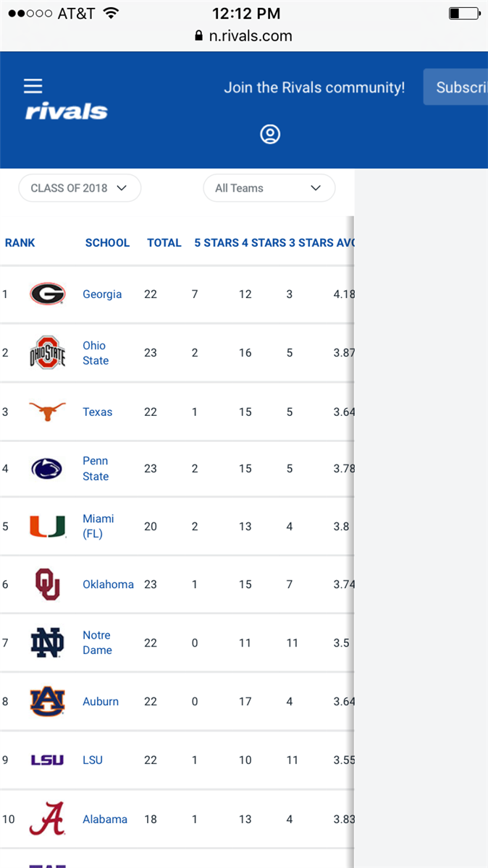
Task: Tap the Oklahoma Sooners logo
Action: 48,584
